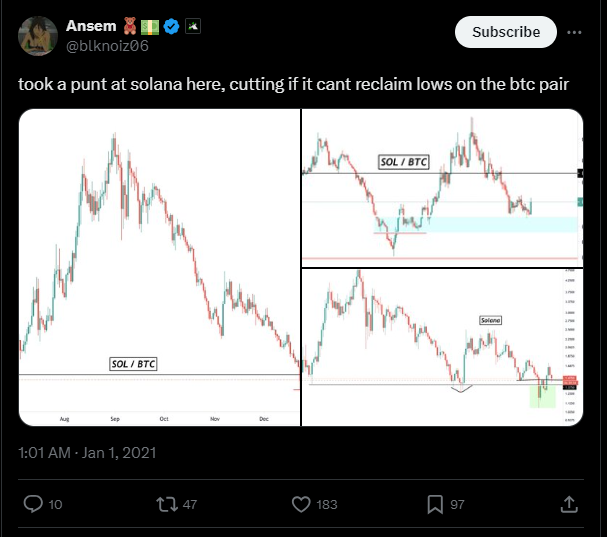Screen dimensions: 607x537
Task: Open the bottom-right Solana chart image
Action: pos(442,347)
